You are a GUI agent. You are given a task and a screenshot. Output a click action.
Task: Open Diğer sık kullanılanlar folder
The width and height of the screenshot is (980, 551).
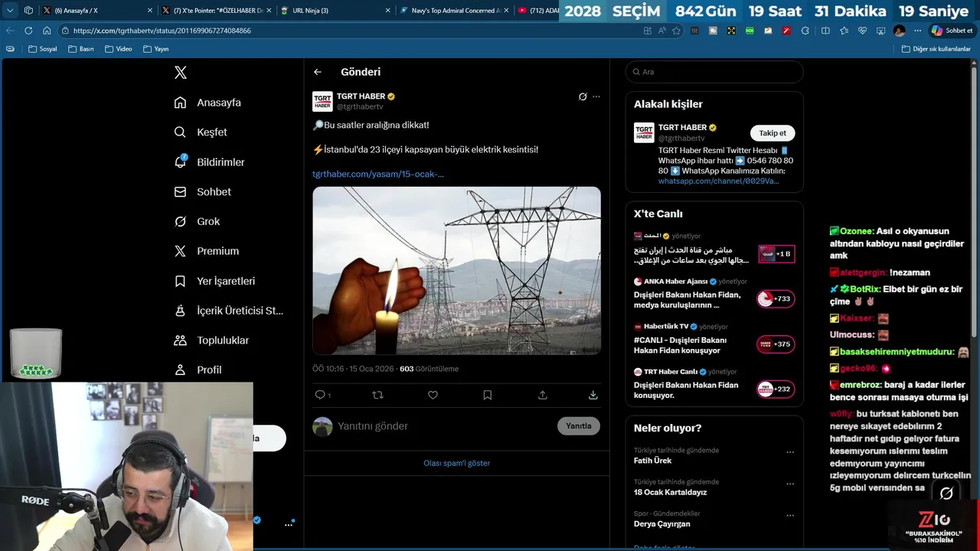936,49
